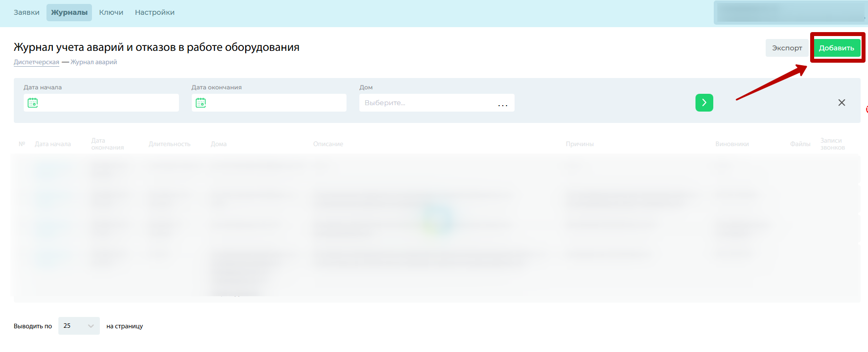Viewport: 868px width, 352px height.
Task: Open the Дом selection dropdown
Action: [436, 103]
